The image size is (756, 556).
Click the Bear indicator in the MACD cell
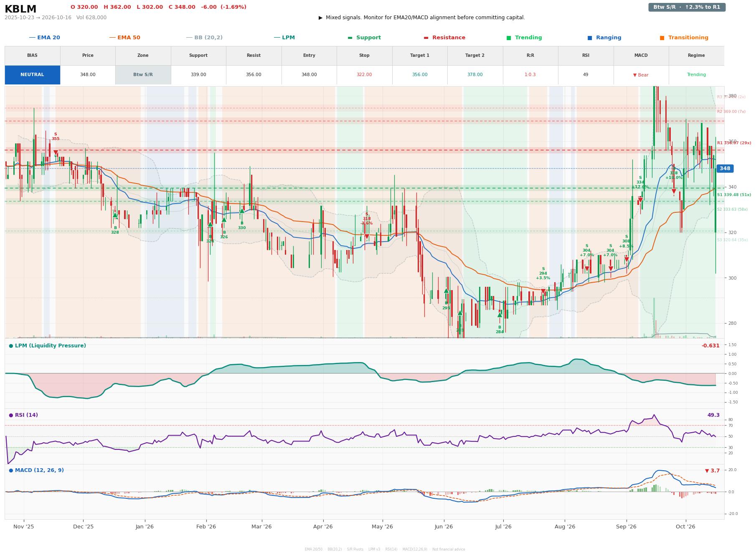point(641,75)
